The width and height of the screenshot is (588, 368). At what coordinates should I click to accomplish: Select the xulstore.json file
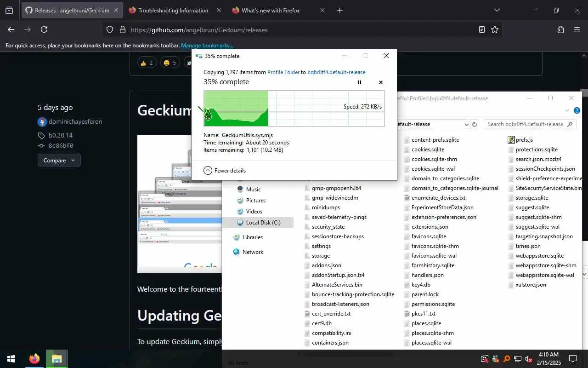pyautogui.click(x=527, y=285)
